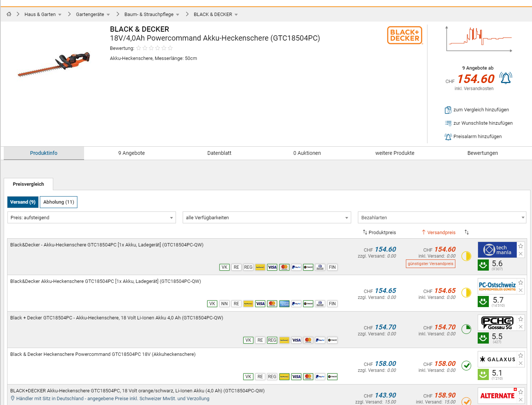Click the home icon in breadcrumb

pyautogui.click(x=9, y=14)
